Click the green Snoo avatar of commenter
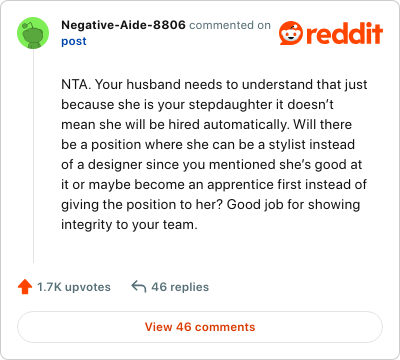This screenshot has width=400, height=360. [x=33, y=33]
